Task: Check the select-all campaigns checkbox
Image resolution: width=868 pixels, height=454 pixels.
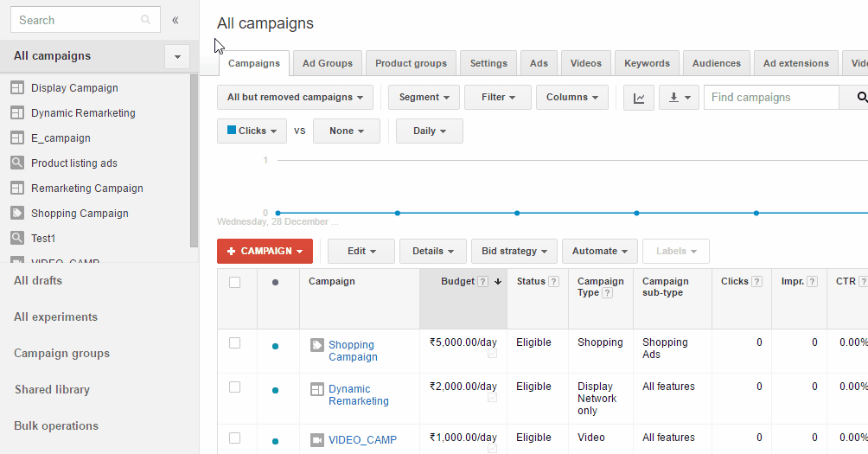Action: 234,283
